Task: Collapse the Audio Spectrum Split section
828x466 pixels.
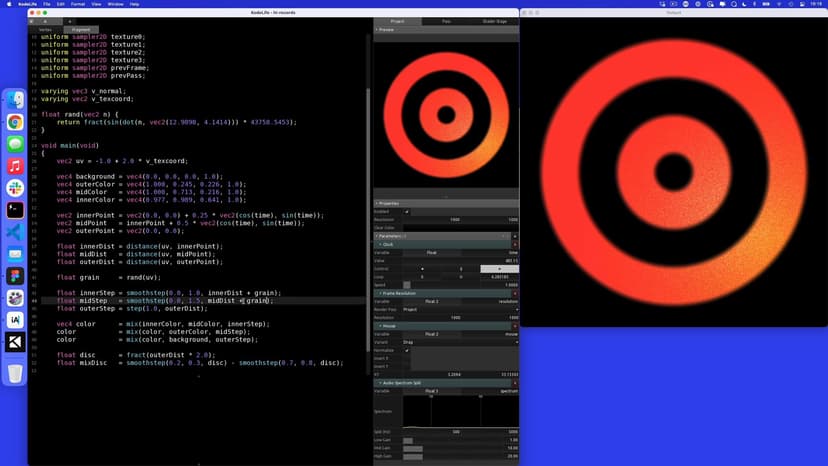Action: click(377, 383)
